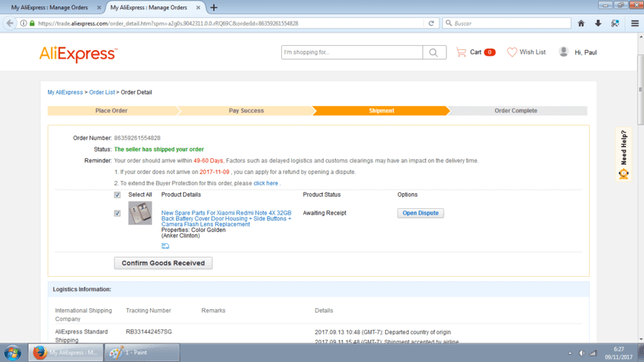Click the search magnifier button on AliExpress
Screen dimensions: 644x362
(434, 52)
